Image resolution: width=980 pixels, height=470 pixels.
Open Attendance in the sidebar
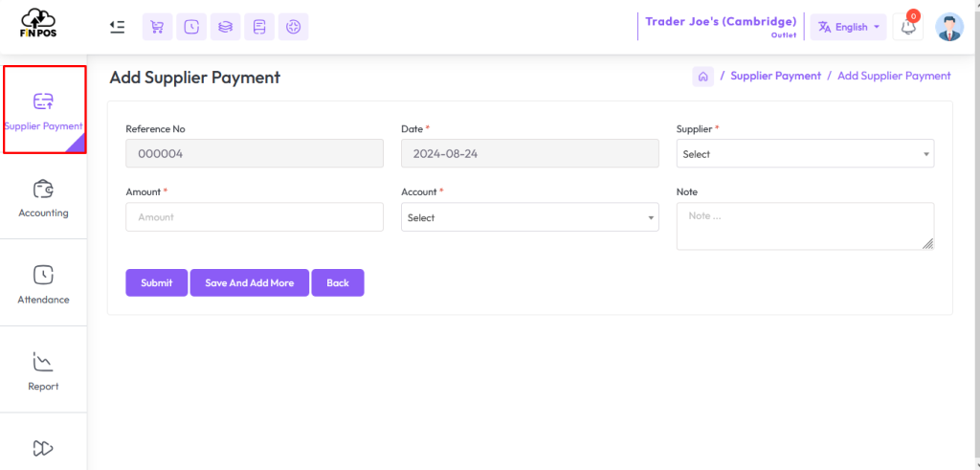[x=43, y=284]
